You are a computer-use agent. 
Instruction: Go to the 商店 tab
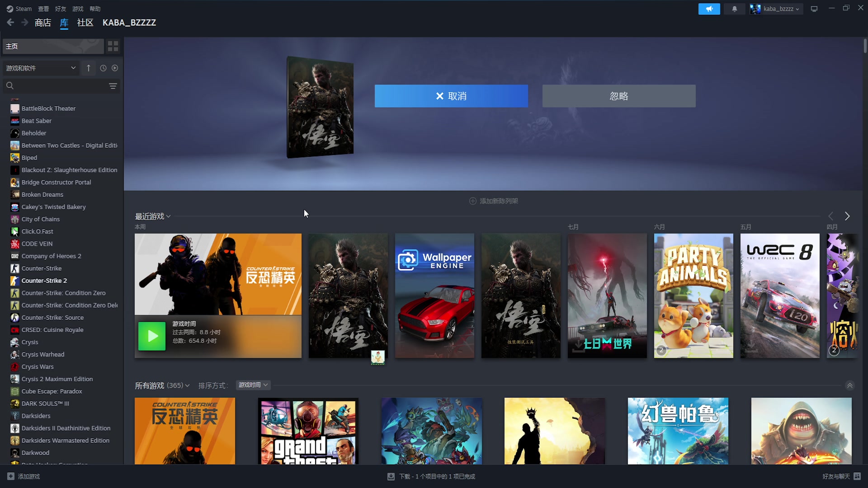(43, 23)
